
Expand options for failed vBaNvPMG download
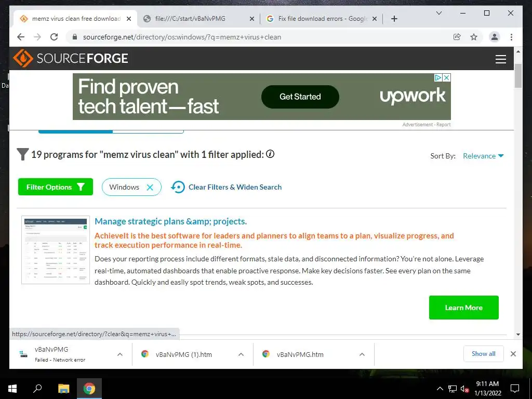pyautogui.click(x=120, y=354)
